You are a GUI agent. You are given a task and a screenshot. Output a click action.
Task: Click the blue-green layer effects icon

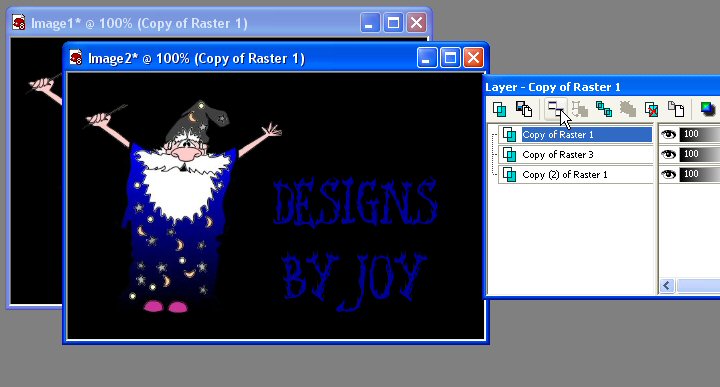coord(708,109)
